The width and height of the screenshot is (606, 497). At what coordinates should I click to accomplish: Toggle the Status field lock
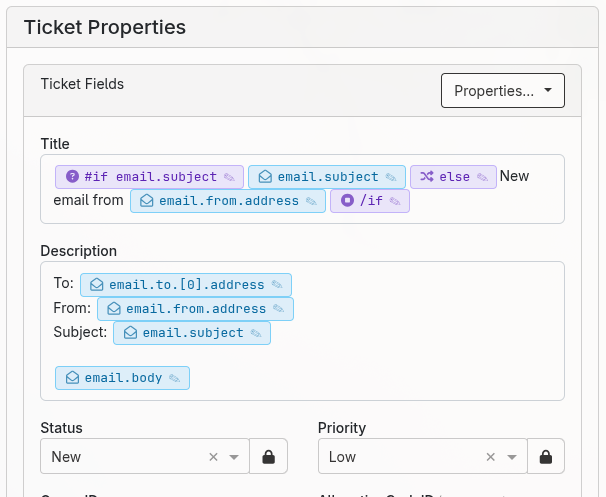(268, 457)
